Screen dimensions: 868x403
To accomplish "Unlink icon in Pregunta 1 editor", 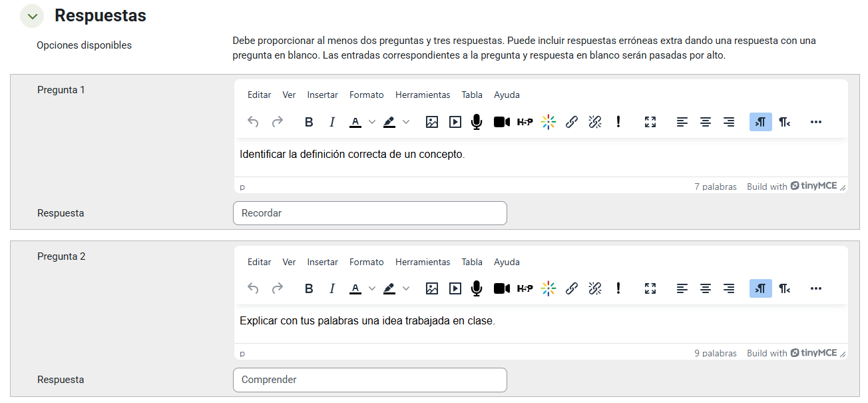I will coord(595,122).
